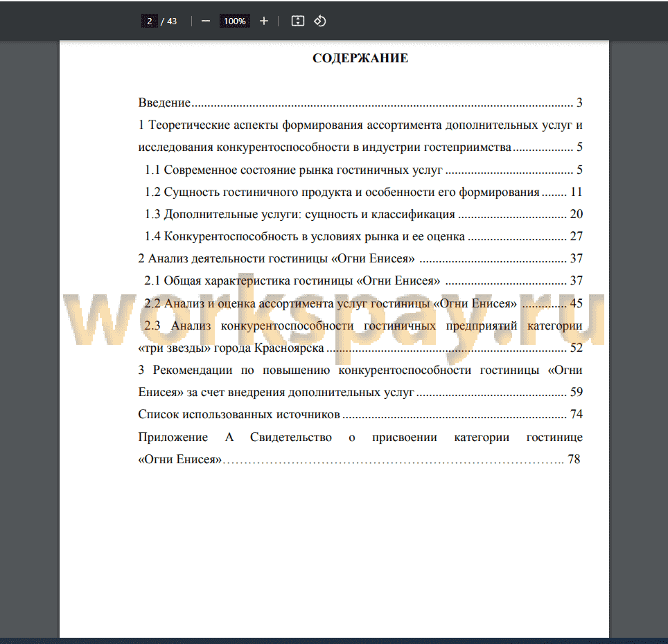The height and width of the screenshot is (644, 668).
Task: Click the contents entry Введение
Action: (x=360, y=102)
